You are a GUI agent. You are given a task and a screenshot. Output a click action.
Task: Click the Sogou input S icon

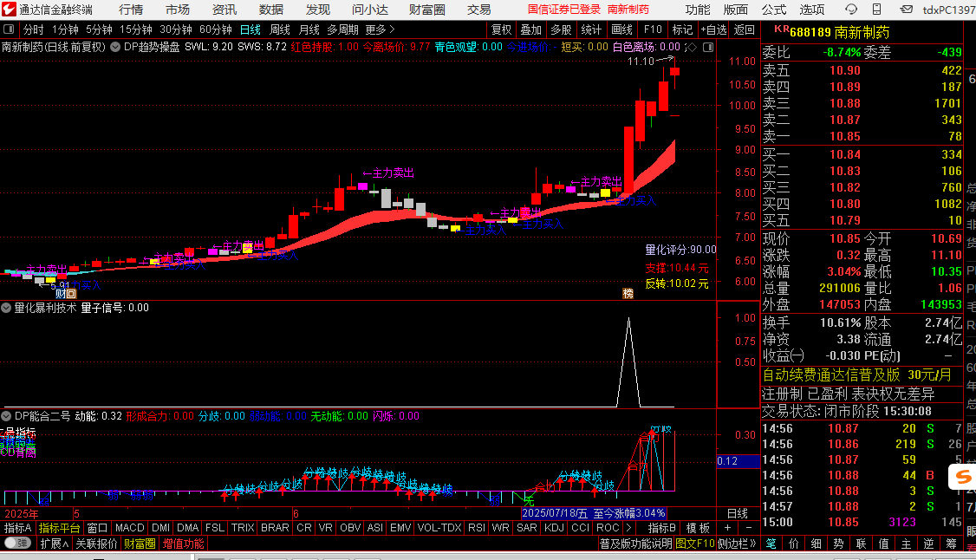point(963,477)
